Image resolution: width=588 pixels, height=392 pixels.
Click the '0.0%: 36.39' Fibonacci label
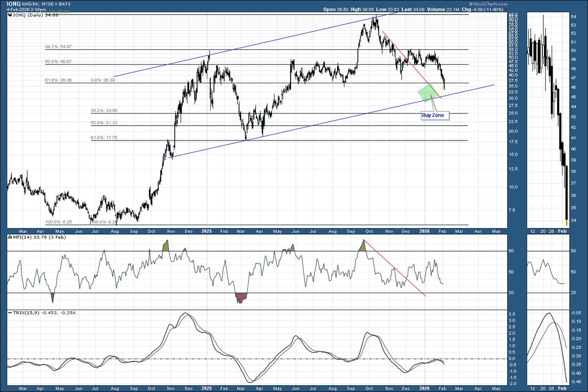pyautogui.click(x=103, y=80)
